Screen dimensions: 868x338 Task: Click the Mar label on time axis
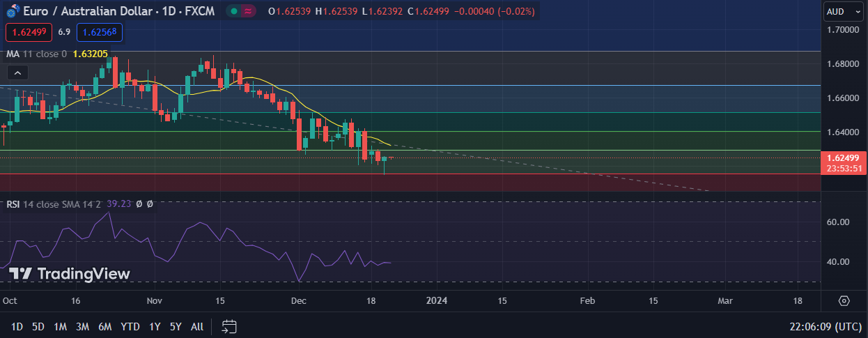tap(725, 301)
